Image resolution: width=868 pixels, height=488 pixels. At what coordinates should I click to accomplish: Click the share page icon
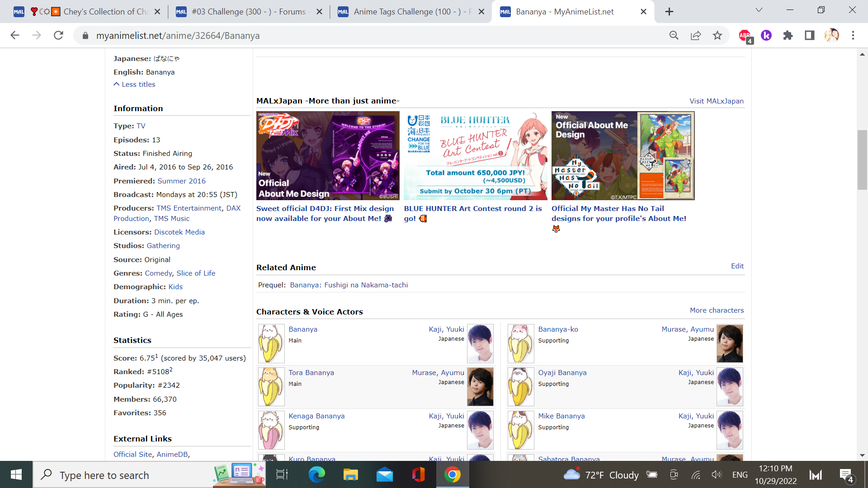coord(696,35)
